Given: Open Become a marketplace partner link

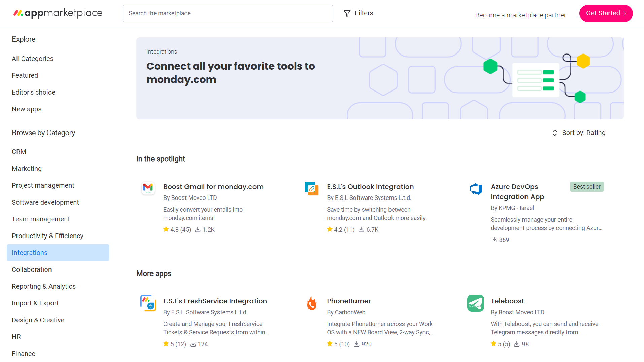Looking at the screenshot, I should 520,15.
